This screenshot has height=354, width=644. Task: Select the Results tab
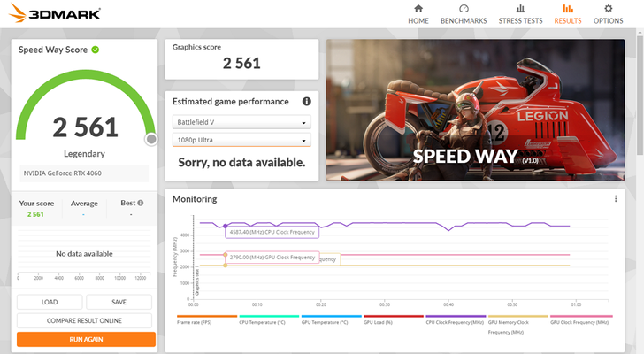[568, 14]
